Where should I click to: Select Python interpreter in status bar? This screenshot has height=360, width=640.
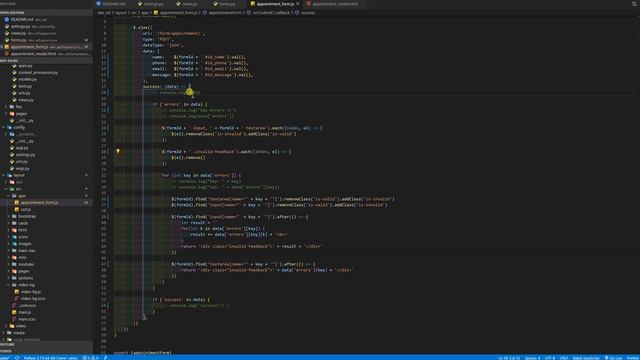(x=51, y=358)
